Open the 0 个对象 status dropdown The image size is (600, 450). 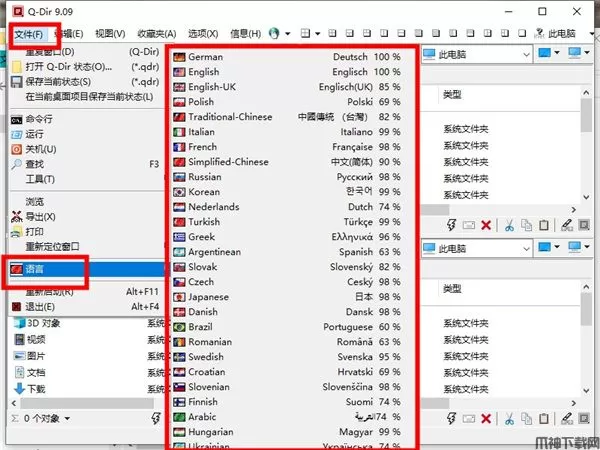(67, 419)
